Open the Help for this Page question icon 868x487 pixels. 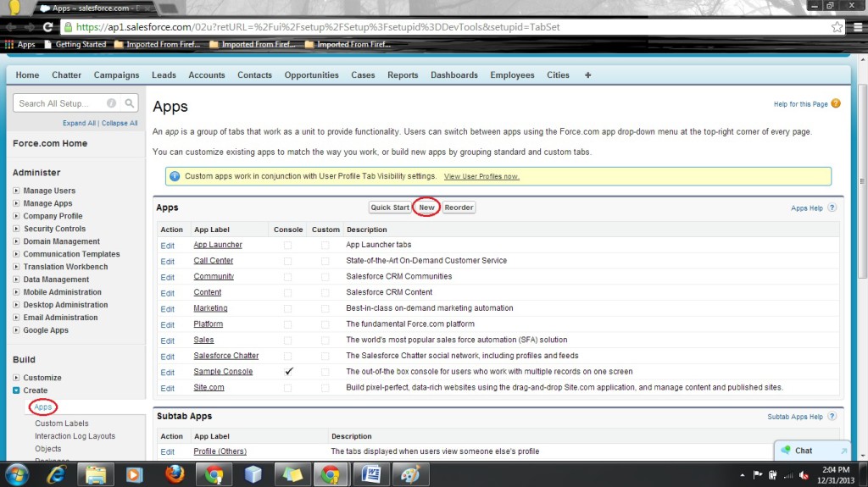(836, 103)
